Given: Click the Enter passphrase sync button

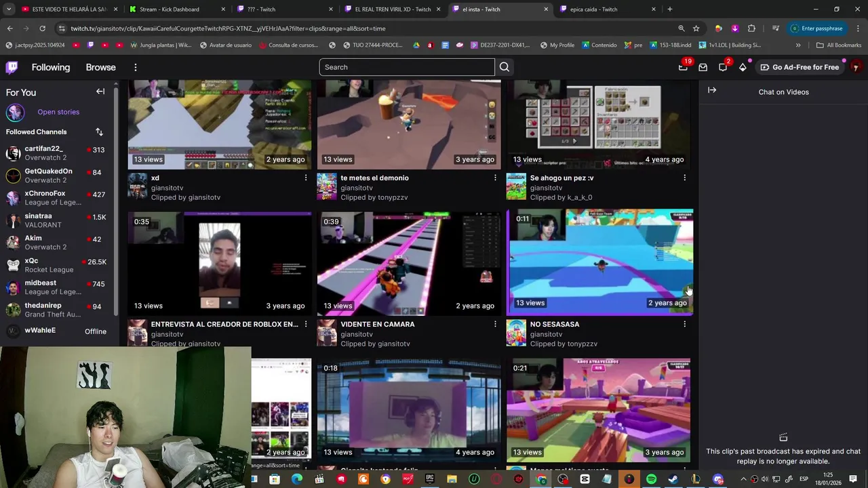Looking at the screenshot, I should (x=816, y=28).
